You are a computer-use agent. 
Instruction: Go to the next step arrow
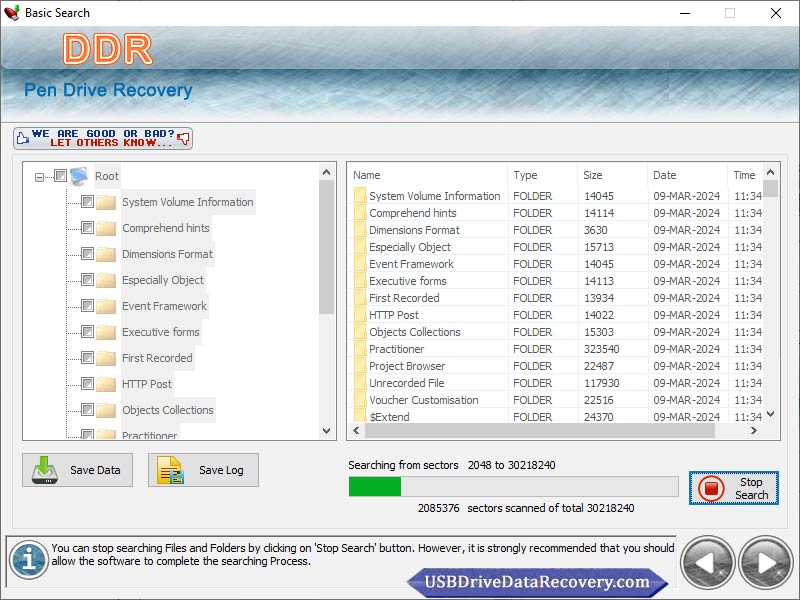(x=765, y=563)
